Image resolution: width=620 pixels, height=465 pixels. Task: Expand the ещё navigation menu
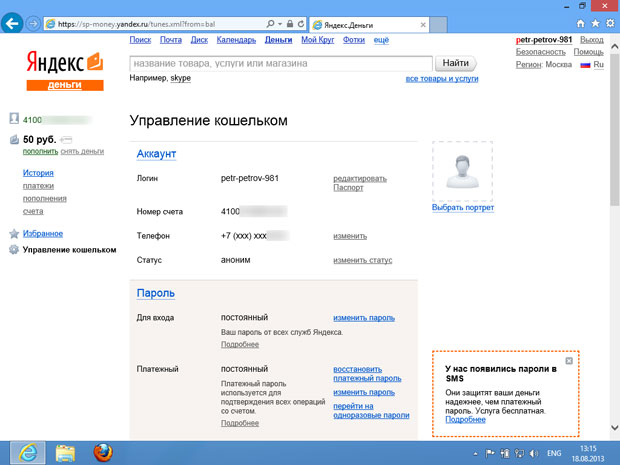pyautogui.click(x=381, y=40)
